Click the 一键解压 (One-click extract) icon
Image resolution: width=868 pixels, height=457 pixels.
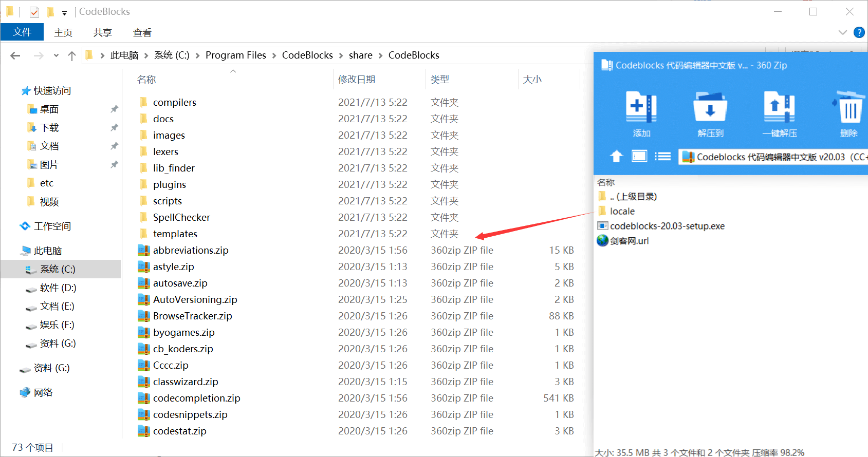pyautogui.click(x=780, y=107)
